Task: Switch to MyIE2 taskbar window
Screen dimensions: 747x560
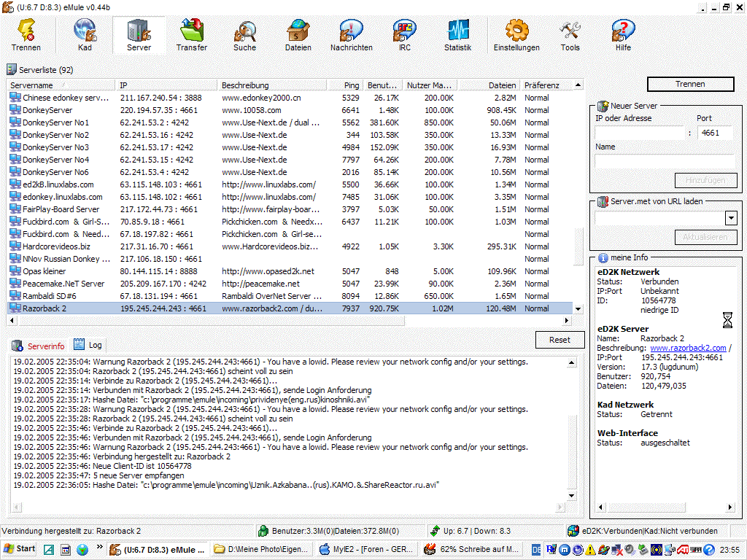Action: [x=366, y=550]
